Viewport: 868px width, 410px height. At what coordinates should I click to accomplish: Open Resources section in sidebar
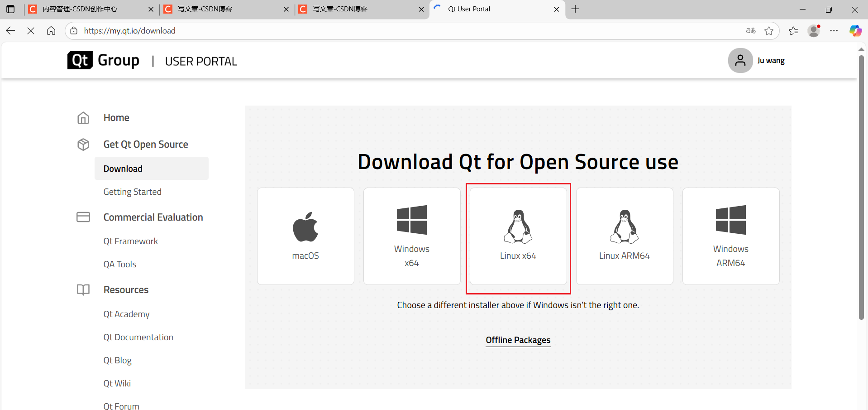click(126, 290)
